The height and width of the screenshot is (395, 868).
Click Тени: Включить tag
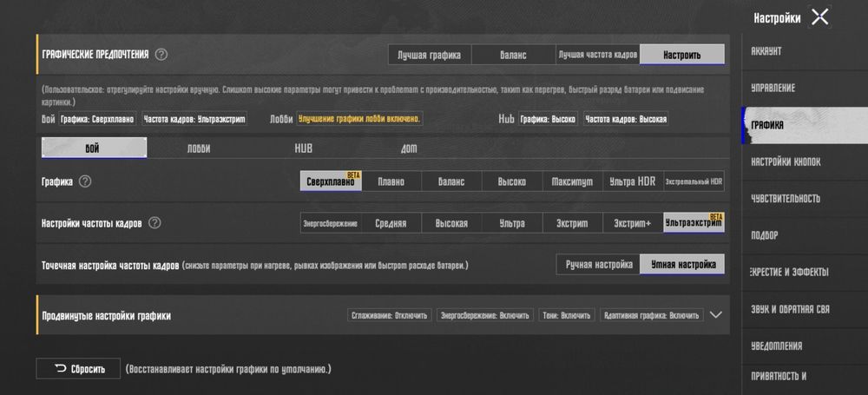point(568,315)
